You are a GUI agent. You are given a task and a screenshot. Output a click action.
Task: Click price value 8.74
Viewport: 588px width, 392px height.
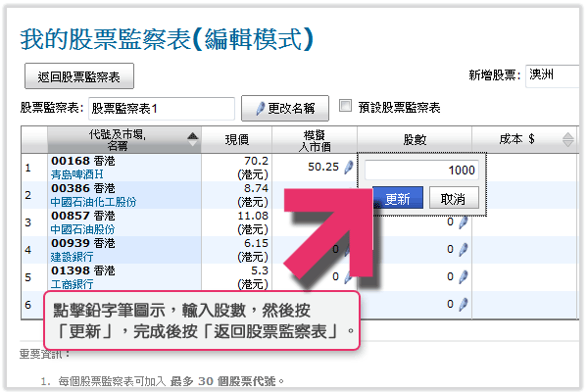[x=256, y=188]
